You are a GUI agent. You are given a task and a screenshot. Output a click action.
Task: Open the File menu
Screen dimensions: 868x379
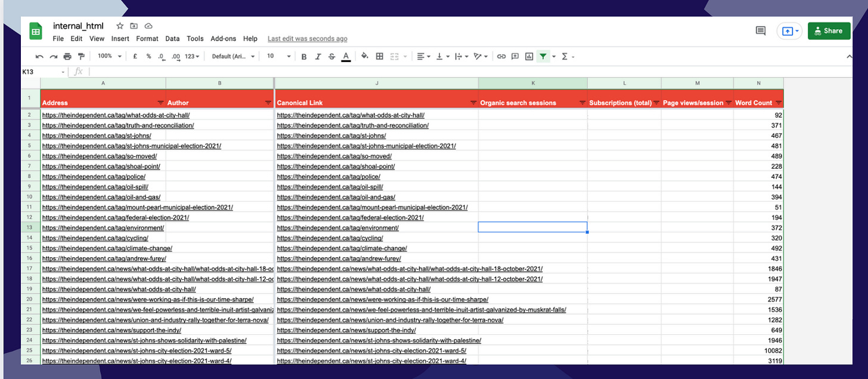tap(58, 39)
